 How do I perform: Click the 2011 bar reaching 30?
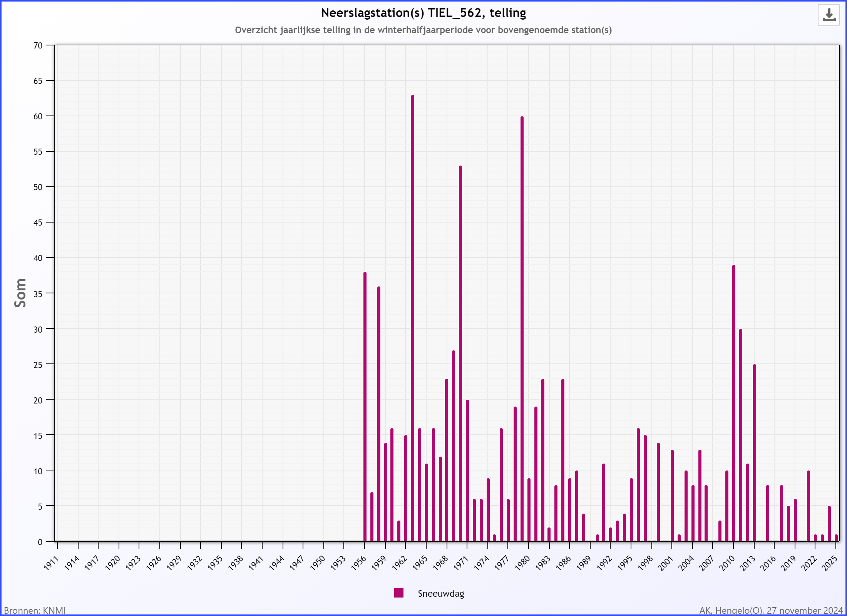(x=741, y=435)
